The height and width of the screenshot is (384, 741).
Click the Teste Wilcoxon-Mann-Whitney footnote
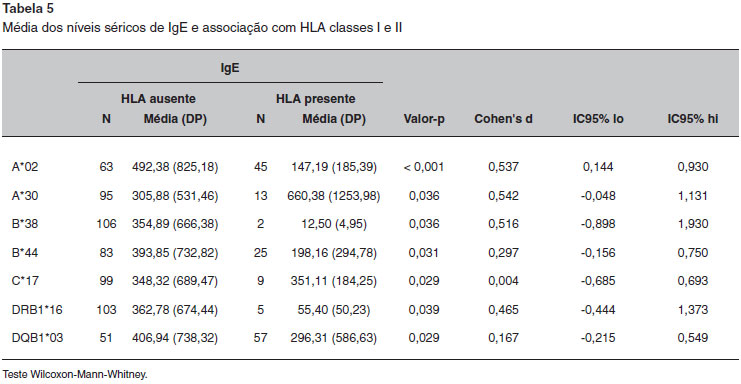coord(75,375)
